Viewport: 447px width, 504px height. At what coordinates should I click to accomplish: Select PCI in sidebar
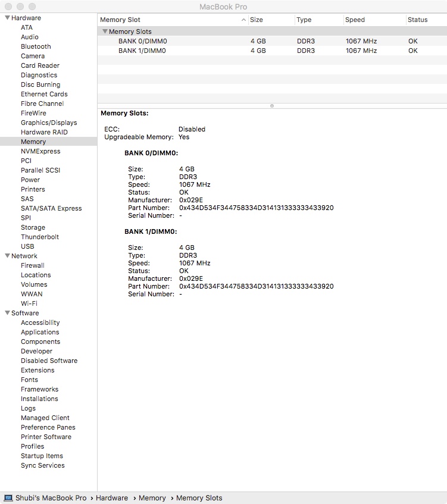coord(26,161)
